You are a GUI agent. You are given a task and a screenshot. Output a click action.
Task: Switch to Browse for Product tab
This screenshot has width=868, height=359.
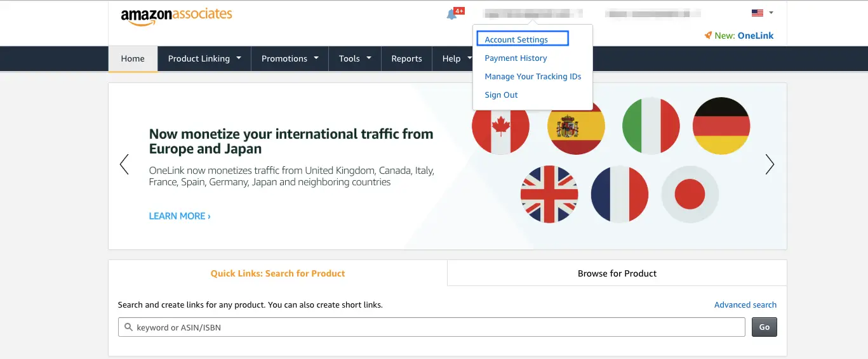617,273
